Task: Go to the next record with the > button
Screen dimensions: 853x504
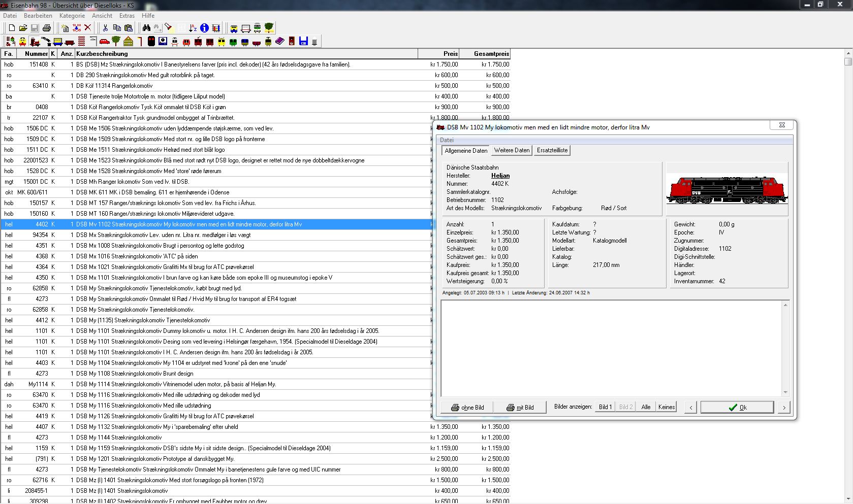Action: point(784,407)
